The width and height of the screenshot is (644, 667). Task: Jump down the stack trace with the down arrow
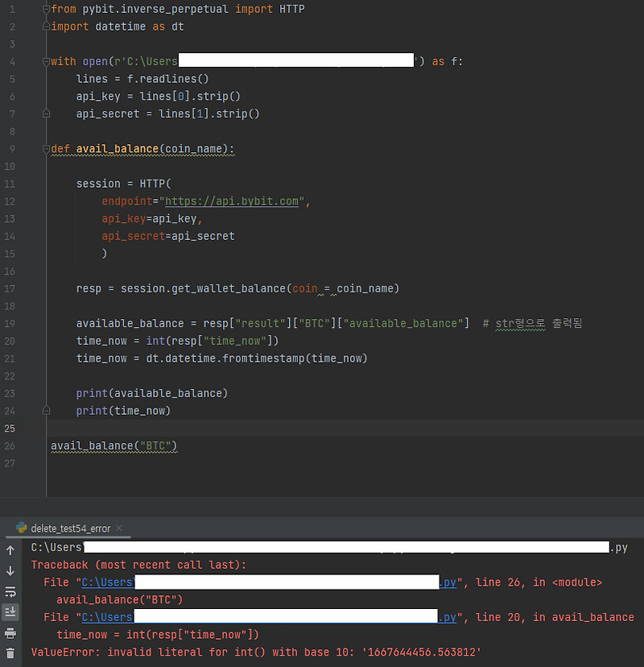click(x=10, y=571)
